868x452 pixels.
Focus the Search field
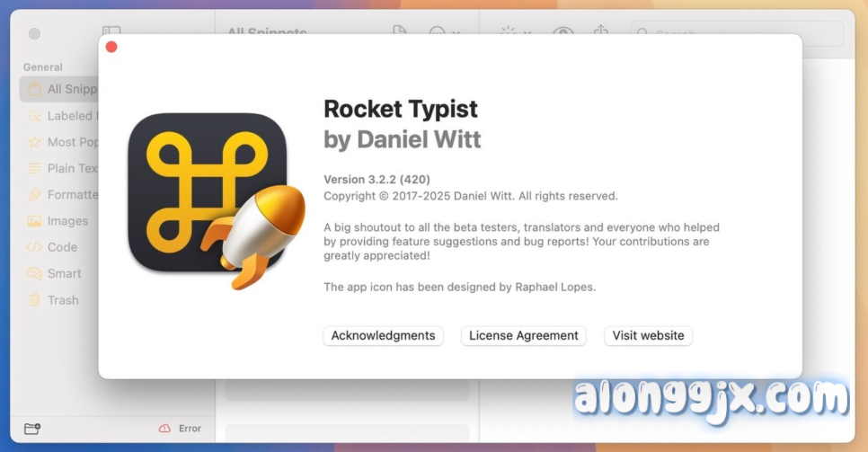737,34
